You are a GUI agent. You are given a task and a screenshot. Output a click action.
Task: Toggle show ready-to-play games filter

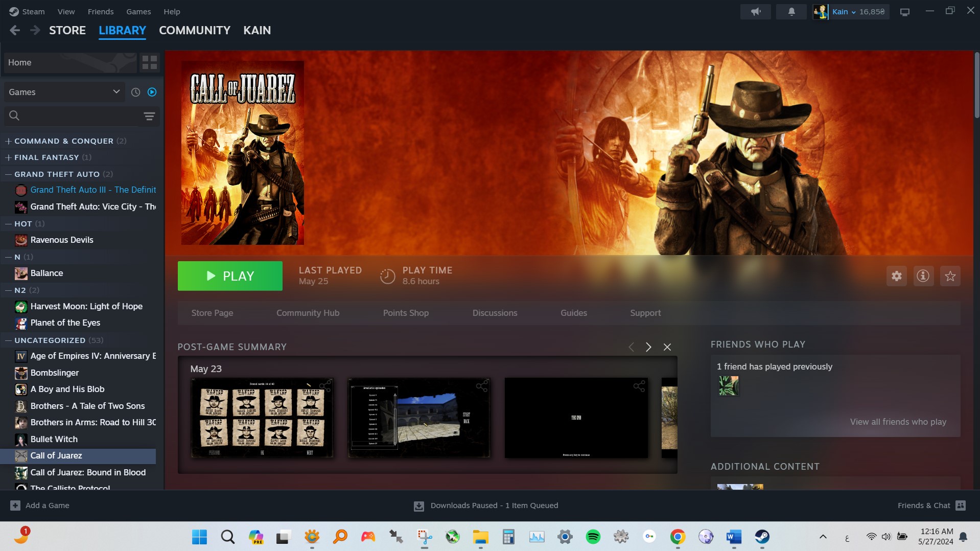tap(152, 92)
